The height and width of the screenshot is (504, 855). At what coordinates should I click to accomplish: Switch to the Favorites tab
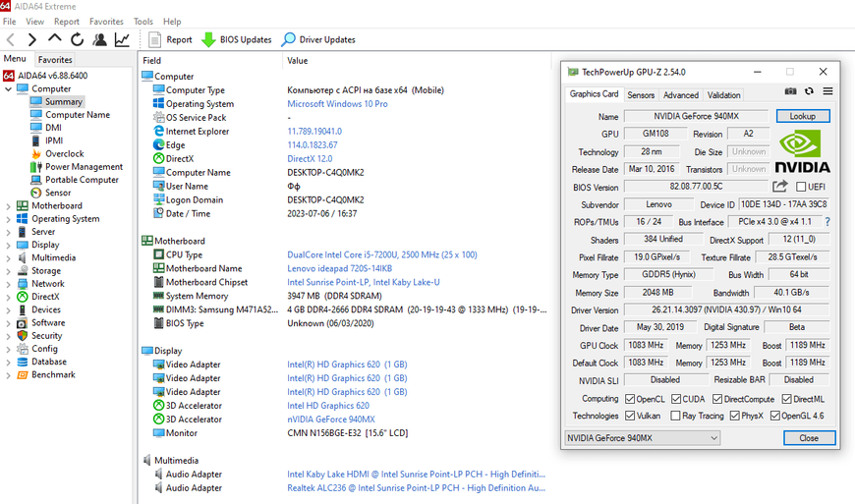click(x=54, y=59)
